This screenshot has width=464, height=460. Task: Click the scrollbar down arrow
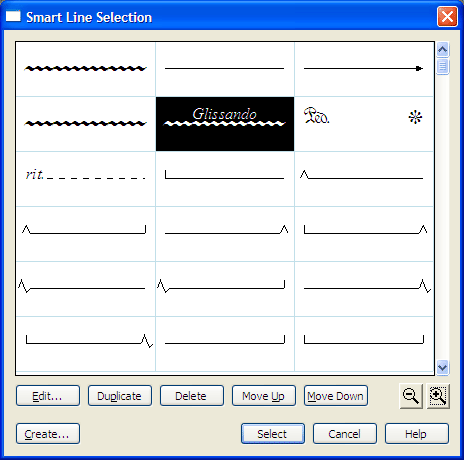[x=442, y=368]
